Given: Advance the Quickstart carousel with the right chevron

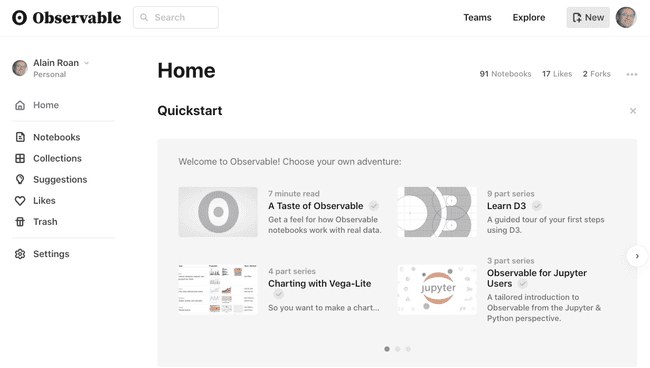Looking at the screenshot, I should tap(637, 256).
